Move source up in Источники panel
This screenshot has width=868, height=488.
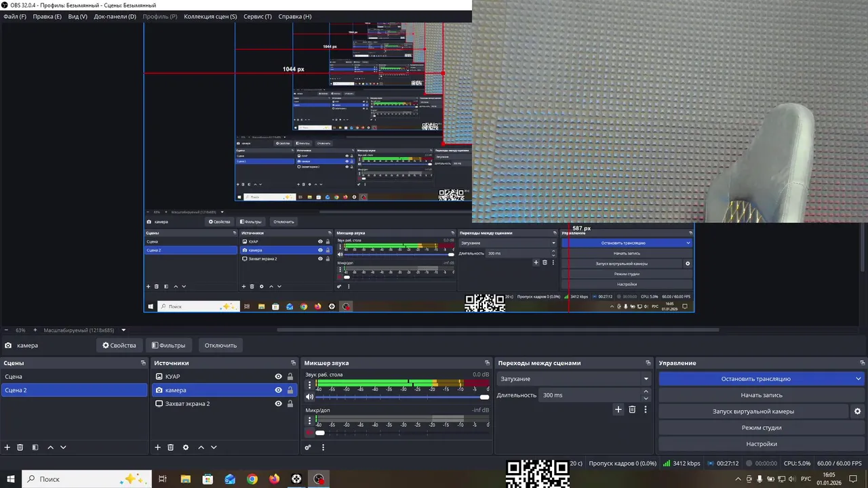click(201, 447)
